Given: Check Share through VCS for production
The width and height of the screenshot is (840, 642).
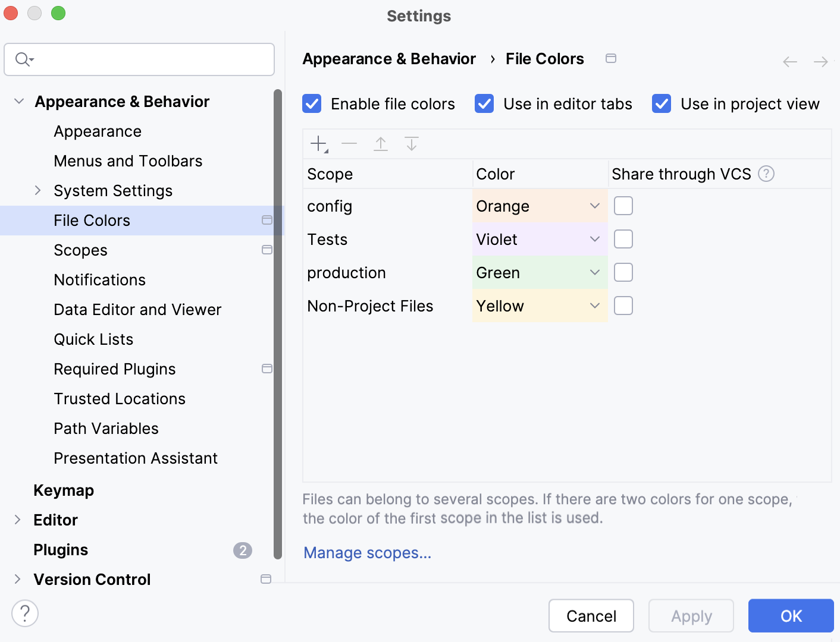Looking at the screenshot, I should 623,272.
